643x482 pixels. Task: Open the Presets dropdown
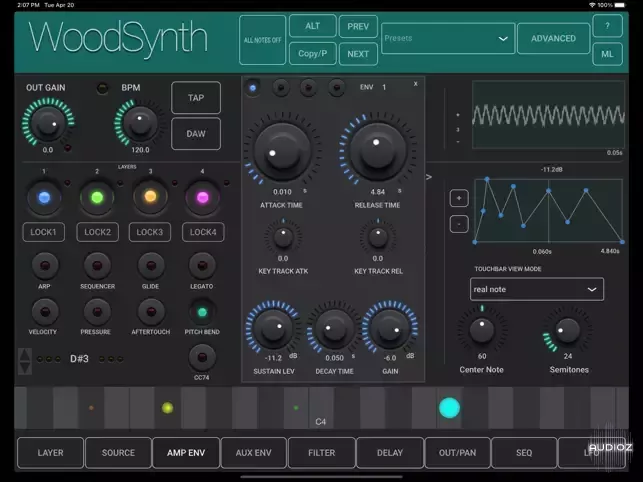[x=448, y=39]
